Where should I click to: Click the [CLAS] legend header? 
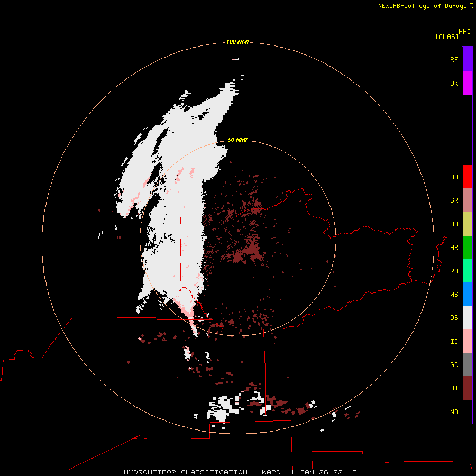447,37
